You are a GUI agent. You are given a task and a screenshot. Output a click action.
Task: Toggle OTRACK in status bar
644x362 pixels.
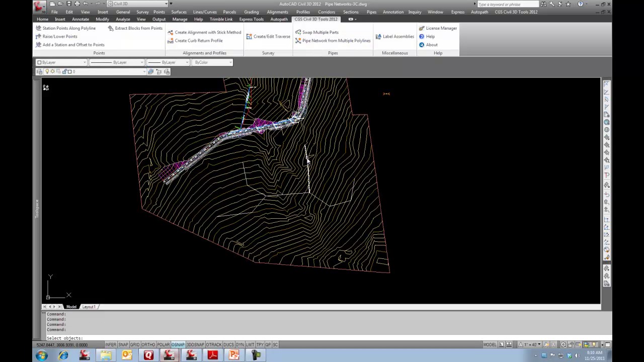tap(214, 344)
